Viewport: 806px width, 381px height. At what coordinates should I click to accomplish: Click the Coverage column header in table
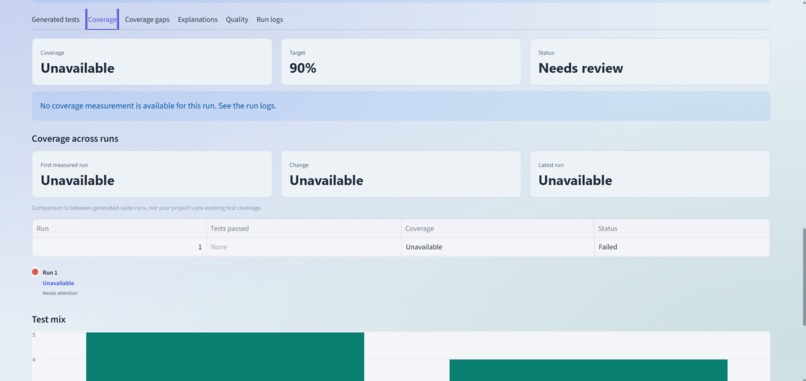(x=498, y=228)
